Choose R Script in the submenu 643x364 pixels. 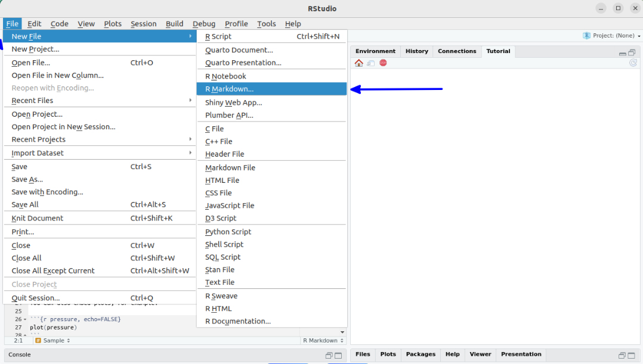(x=271, y=36)
